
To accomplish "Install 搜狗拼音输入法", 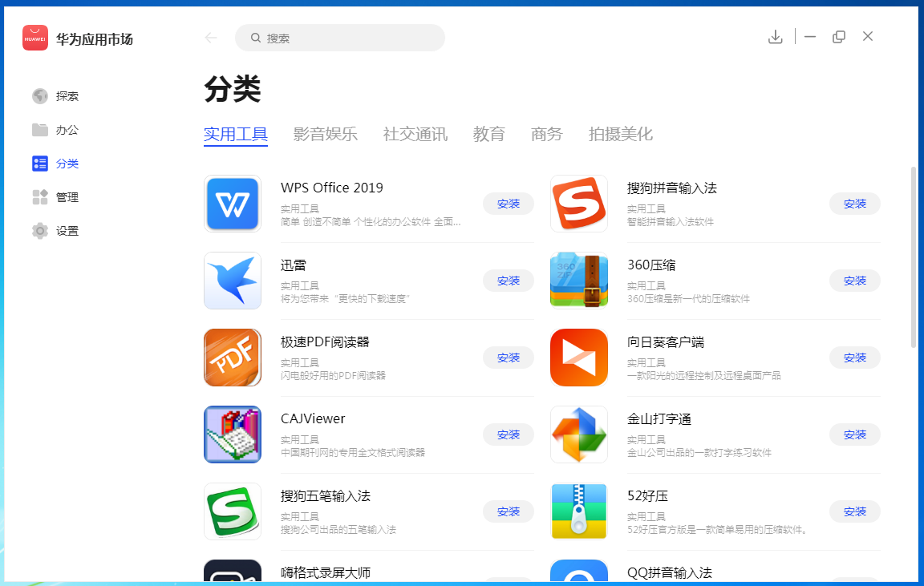I will click(854, 204).
